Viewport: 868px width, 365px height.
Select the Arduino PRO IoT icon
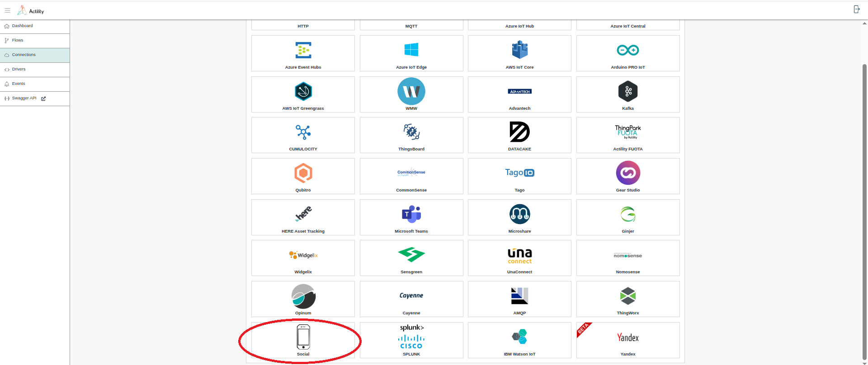click(x=628, y=50)
